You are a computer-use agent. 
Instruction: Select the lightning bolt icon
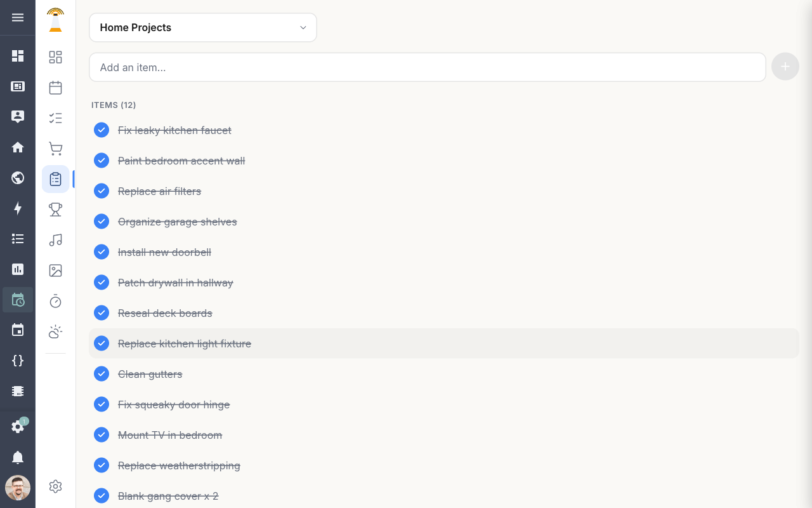click(18, 208)
